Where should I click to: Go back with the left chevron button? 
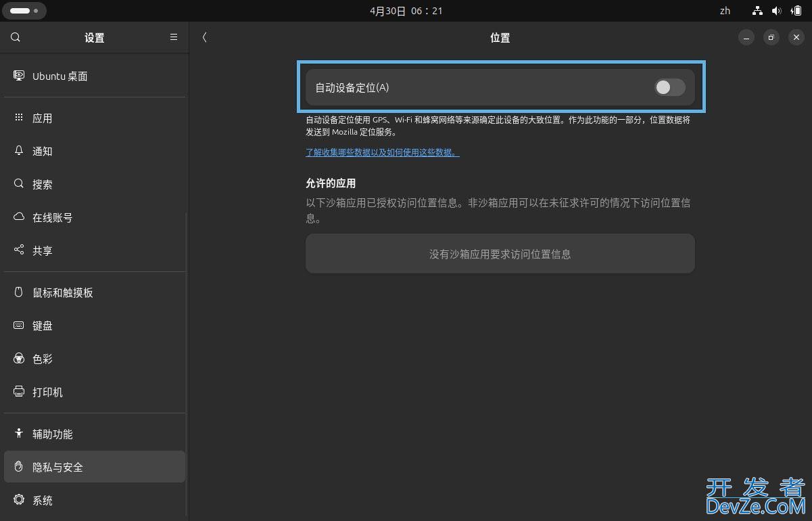coord(204,38)
